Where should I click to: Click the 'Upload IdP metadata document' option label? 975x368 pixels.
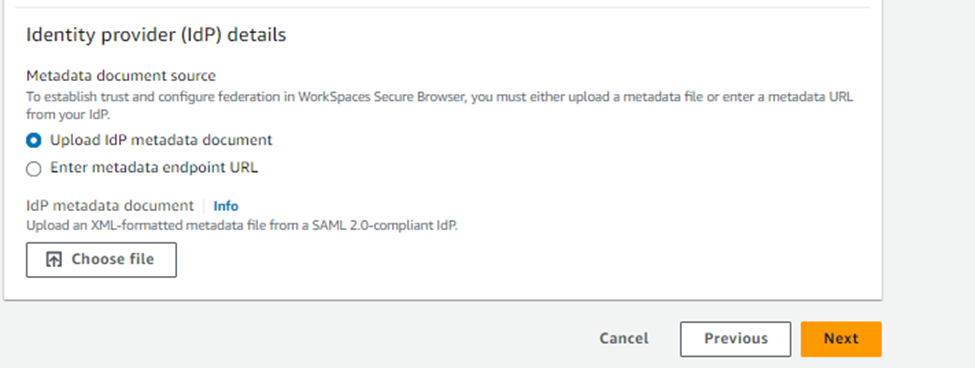[x=161, y=140]
